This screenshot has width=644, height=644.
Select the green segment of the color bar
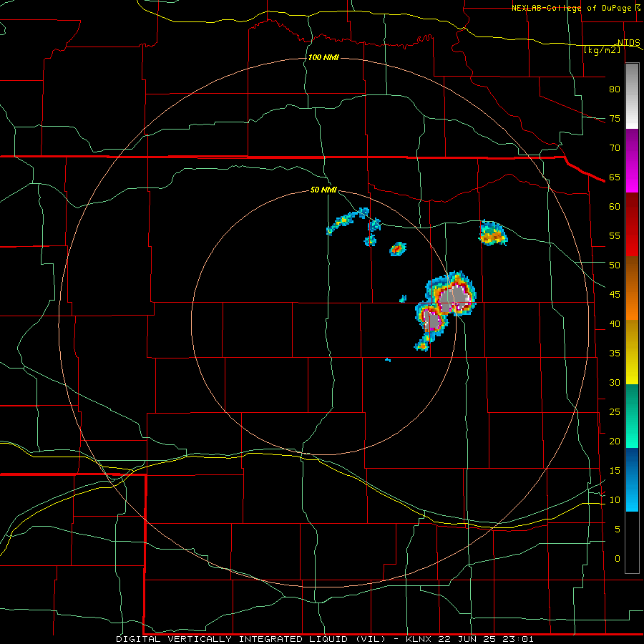pyautogui.click(x=632, y=416)
